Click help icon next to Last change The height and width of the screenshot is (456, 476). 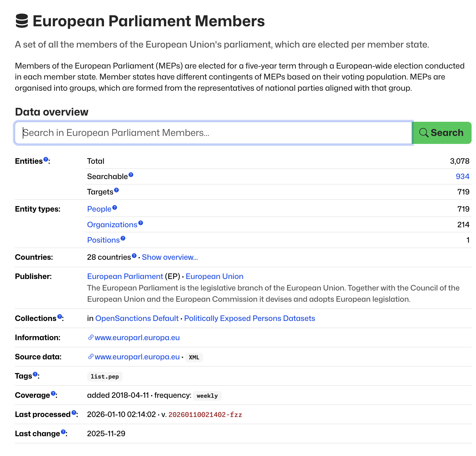[63, 432]
